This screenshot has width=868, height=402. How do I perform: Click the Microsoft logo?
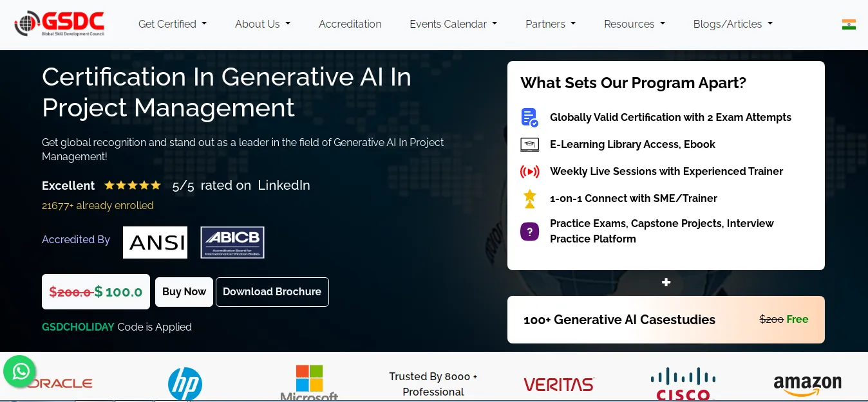[309, 383]
